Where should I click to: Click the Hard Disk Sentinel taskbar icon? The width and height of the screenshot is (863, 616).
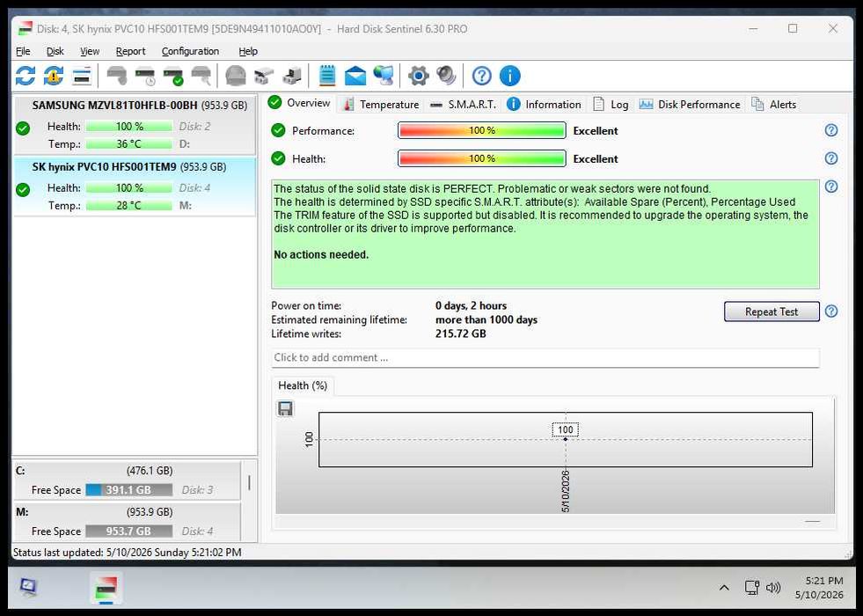tap(106, 589)
